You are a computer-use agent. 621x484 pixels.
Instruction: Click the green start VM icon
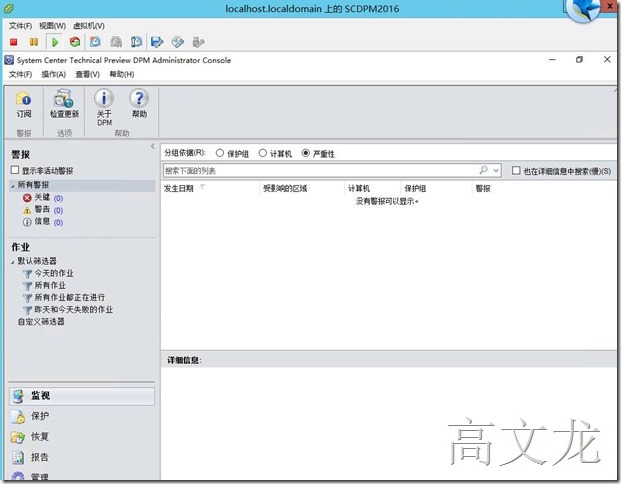[x=55, y=42]
